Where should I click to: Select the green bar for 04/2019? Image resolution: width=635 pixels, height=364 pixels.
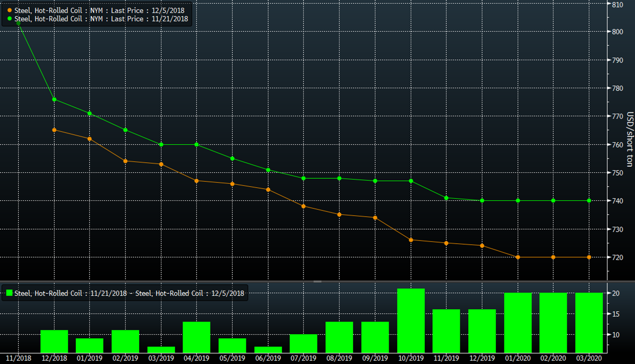[x=197, y=337]
